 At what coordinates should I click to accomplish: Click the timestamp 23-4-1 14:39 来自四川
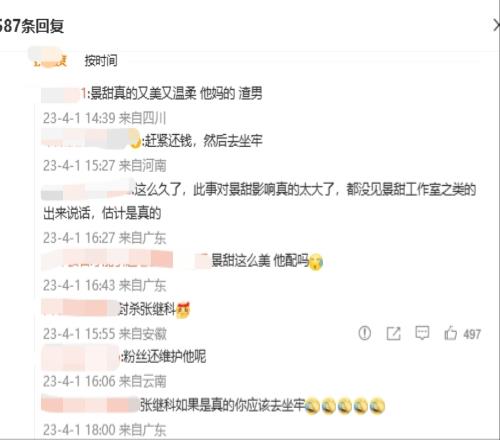tap(104, 118)
